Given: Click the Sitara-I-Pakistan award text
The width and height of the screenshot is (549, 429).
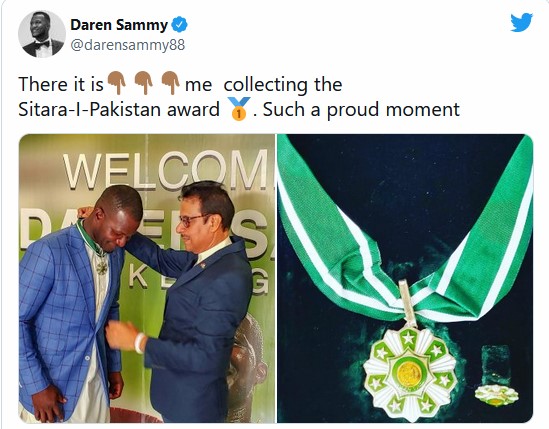Looking at the screenshot, I should [x=119, y=109].
